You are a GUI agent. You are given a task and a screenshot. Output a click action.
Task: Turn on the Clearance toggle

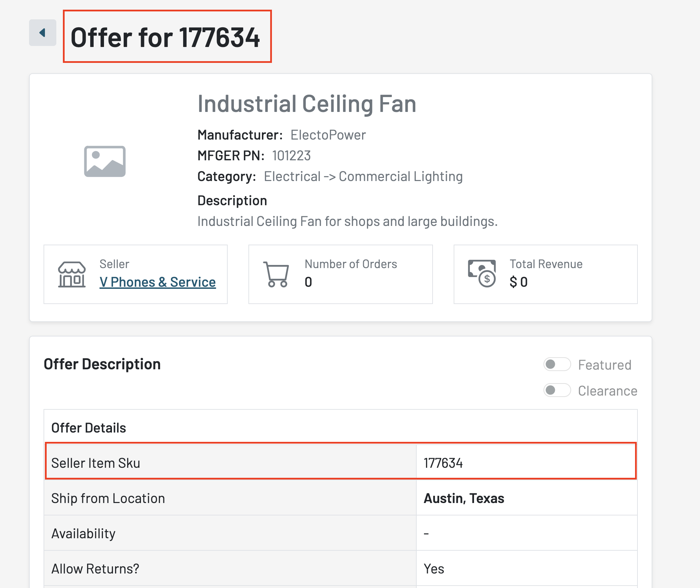pyautogui.click(x=557, y=390)
